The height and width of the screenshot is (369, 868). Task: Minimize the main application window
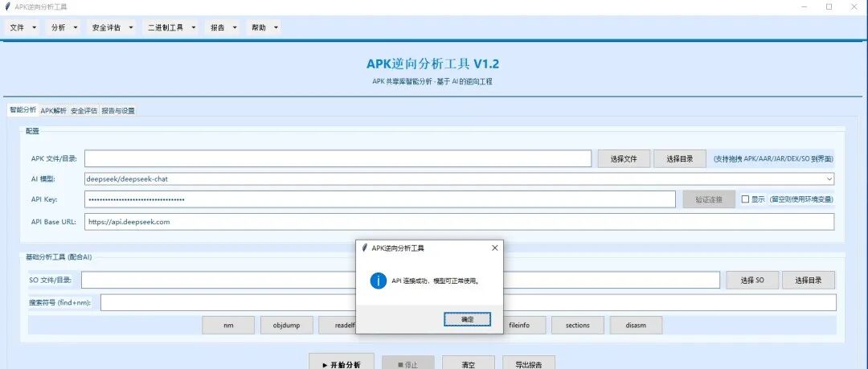coord(805,6)
